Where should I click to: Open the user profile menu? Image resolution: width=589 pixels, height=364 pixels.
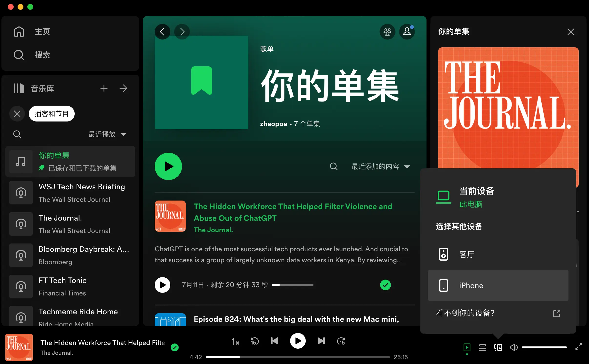(407, 32)
